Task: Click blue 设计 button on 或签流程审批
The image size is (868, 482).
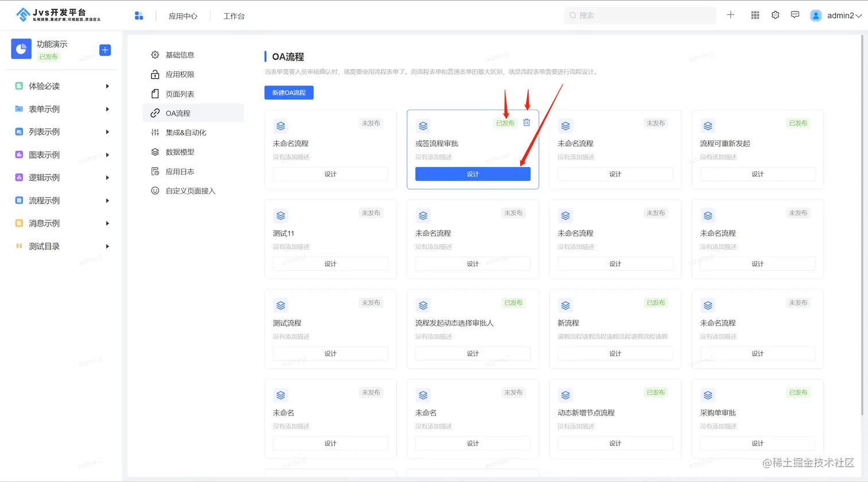Action: [473, 174]
